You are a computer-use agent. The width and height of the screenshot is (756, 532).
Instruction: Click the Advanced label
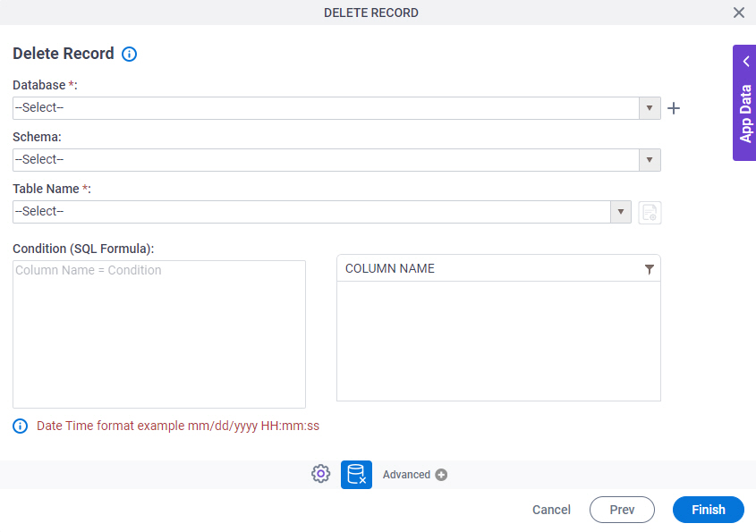pyautogui.click(x=406, y=475)
